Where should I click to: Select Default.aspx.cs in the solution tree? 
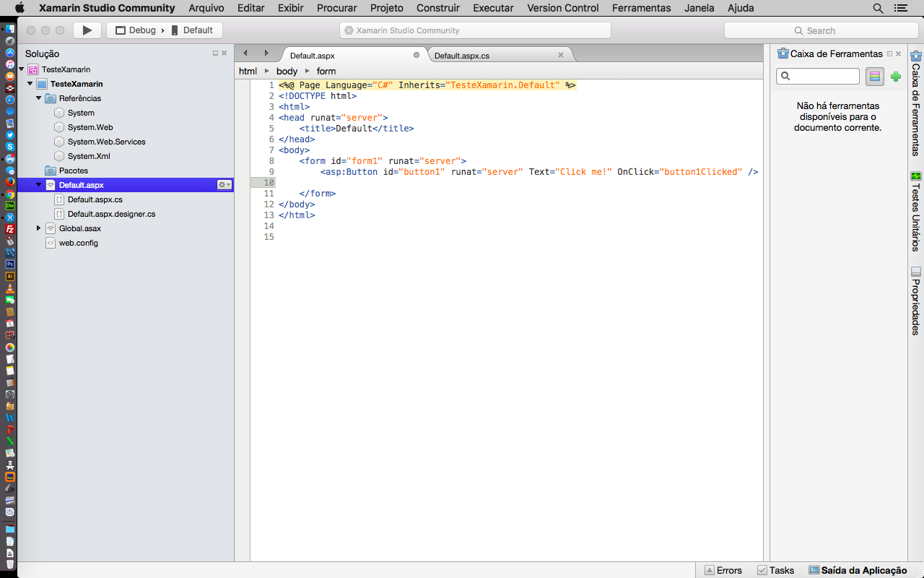click(95, 199)
